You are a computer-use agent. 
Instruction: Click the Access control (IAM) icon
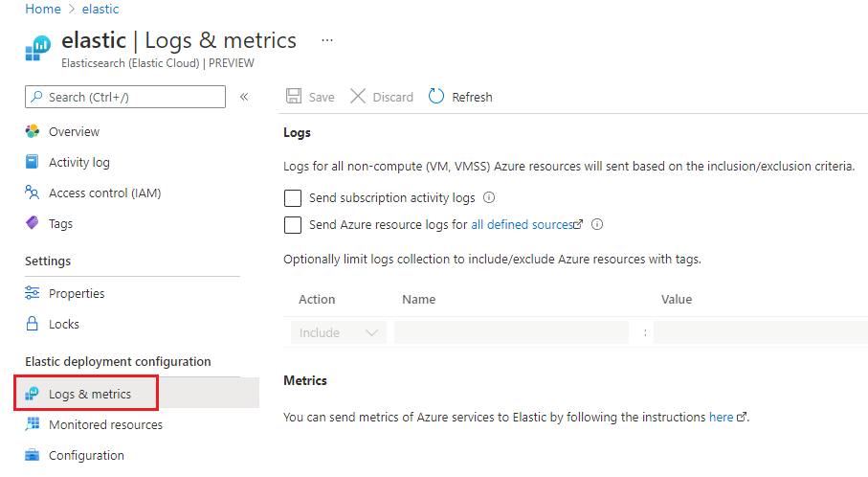point(33,193)
